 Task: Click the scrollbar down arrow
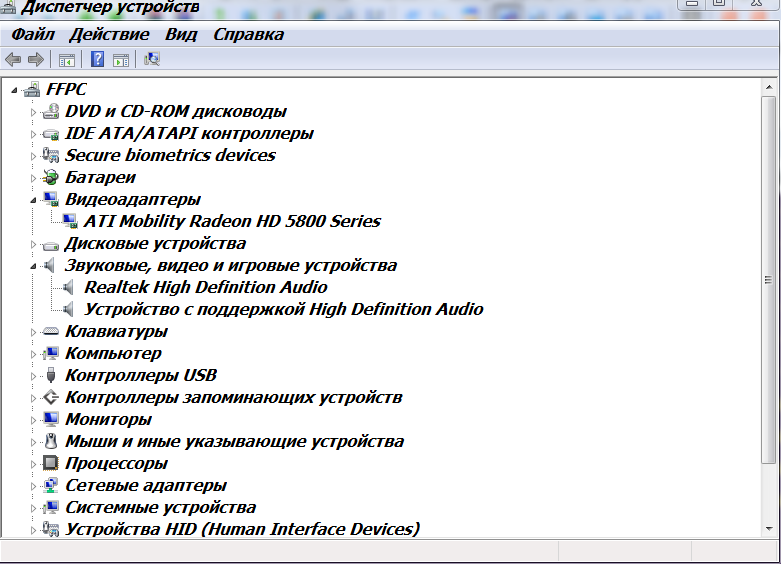pyautogui.click(x=769, y=529)
